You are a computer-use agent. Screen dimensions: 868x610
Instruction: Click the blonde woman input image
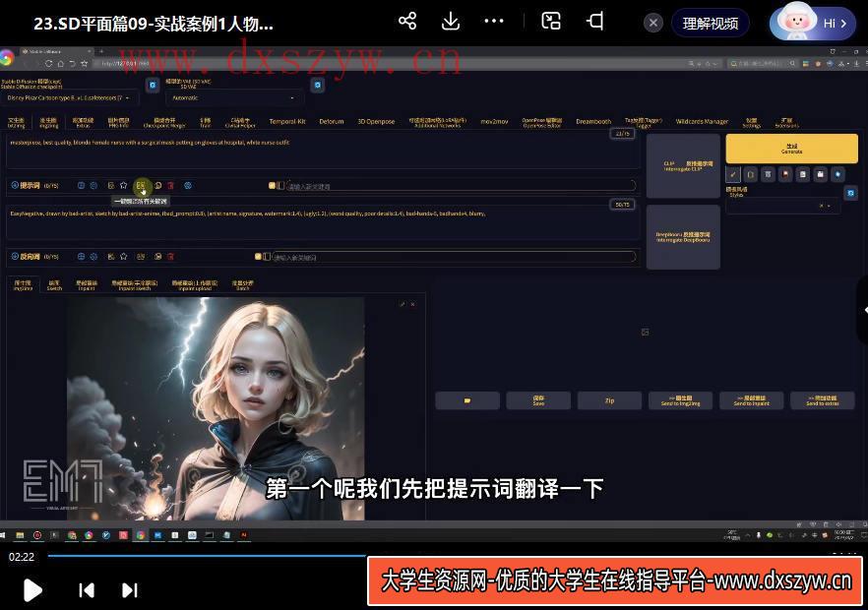tap(216, 408)
